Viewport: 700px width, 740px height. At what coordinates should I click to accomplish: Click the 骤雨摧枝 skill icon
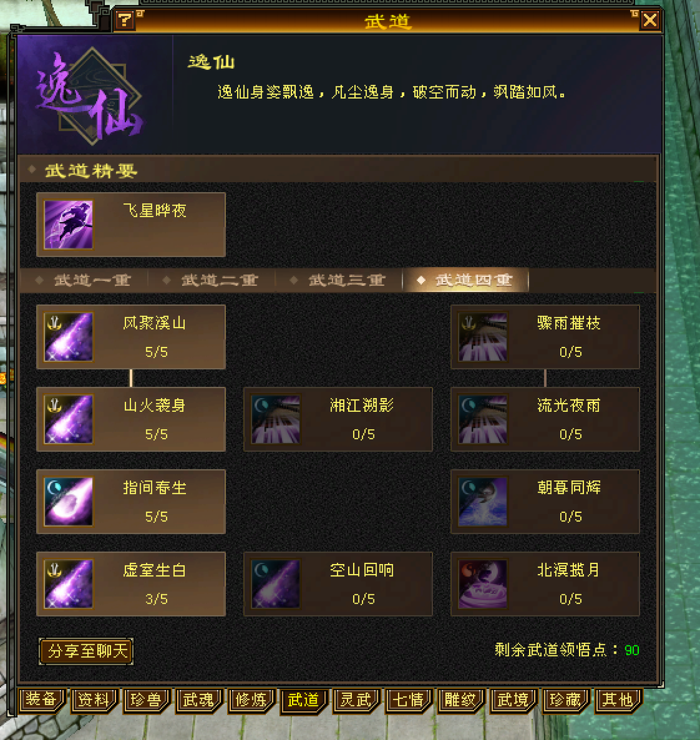(482, 337)
